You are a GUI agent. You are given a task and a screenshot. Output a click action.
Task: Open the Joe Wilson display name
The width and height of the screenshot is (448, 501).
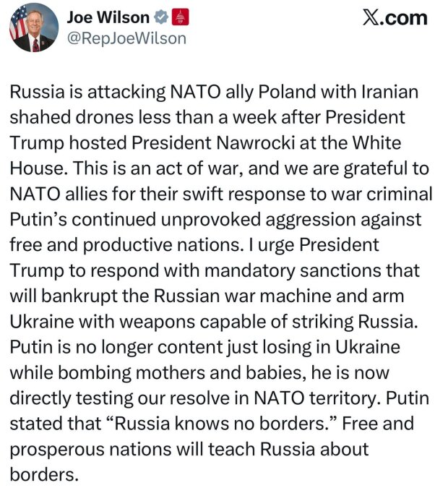(108, 17)
